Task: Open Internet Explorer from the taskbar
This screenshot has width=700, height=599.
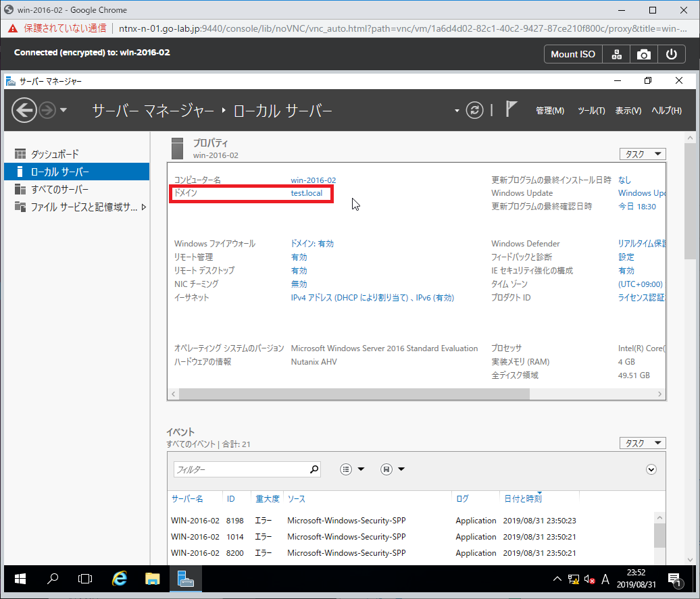Action: pos(119,579)
